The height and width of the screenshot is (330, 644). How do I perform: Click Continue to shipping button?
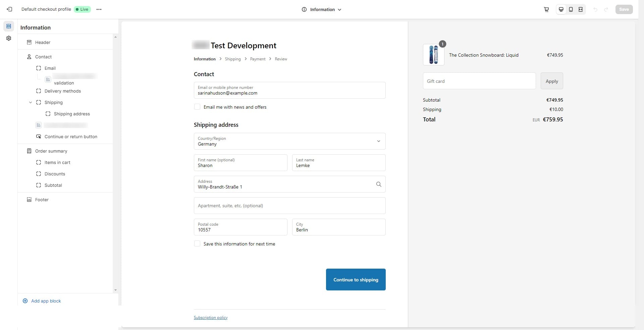point(356,279)
